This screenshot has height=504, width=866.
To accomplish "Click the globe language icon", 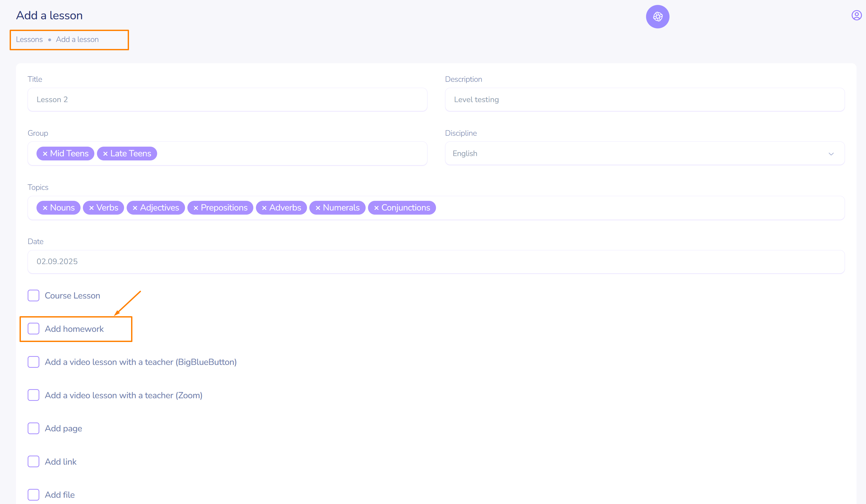I will pyautogui.click(x=658, y=16).
